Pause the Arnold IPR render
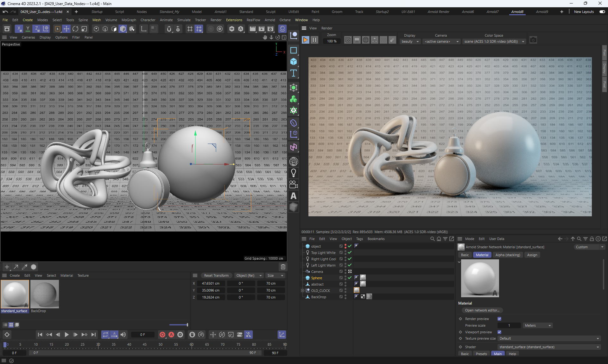 click(x=314, y=40)
